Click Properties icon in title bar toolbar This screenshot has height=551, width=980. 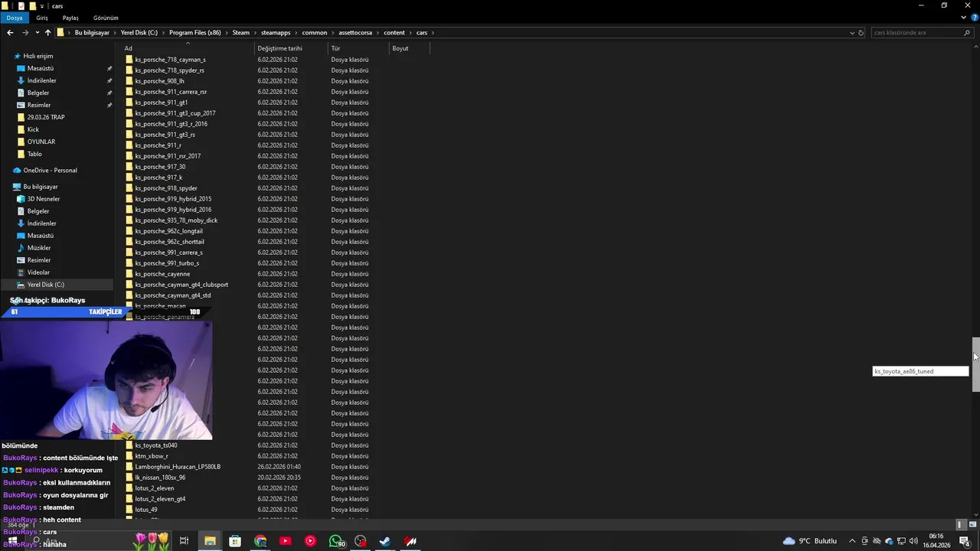coord(21,5)
